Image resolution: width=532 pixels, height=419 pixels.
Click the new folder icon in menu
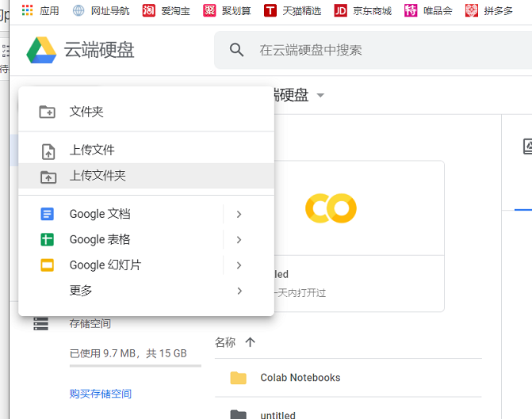[x=47, y=112]
